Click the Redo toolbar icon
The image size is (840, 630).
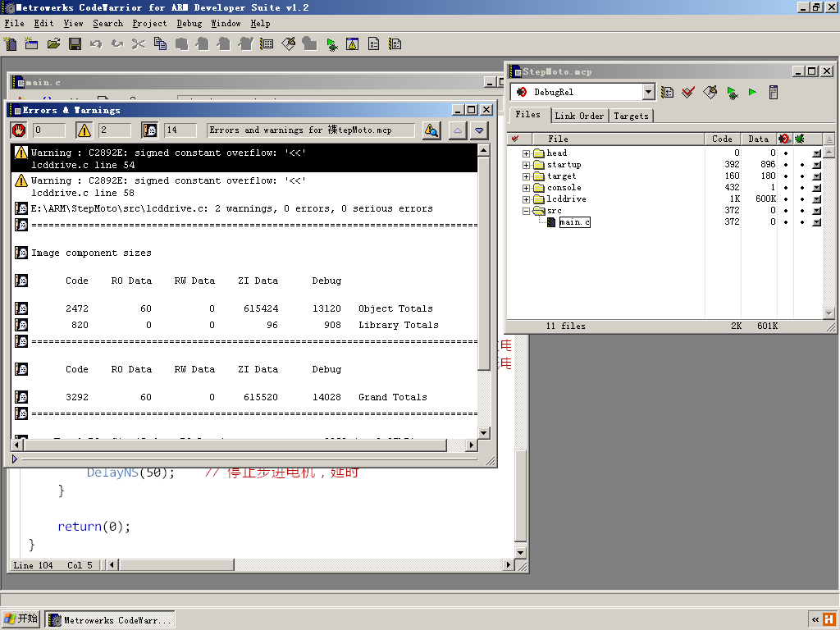[x=117, y=43]
